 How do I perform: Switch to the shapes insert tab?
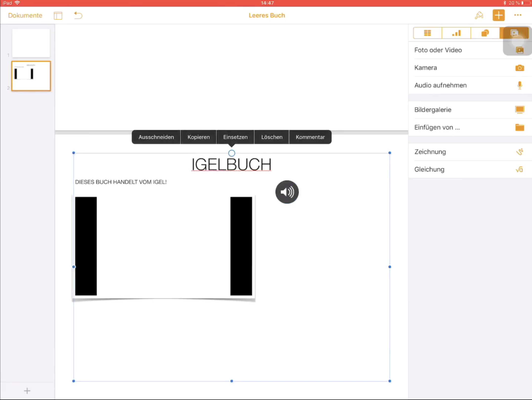[x=485, y=33]
